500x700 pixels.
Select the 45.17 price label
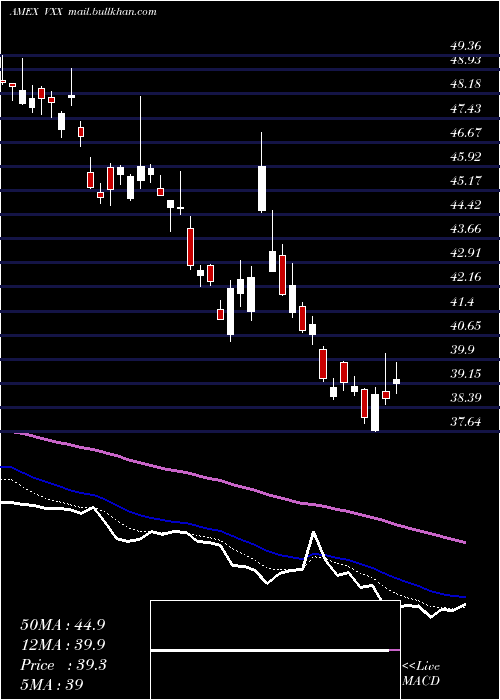(x=466, y=181)
